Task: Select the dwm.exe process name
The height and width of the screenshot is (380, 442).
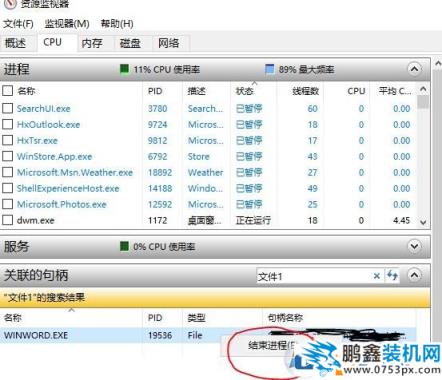Action: click(35, 221)
